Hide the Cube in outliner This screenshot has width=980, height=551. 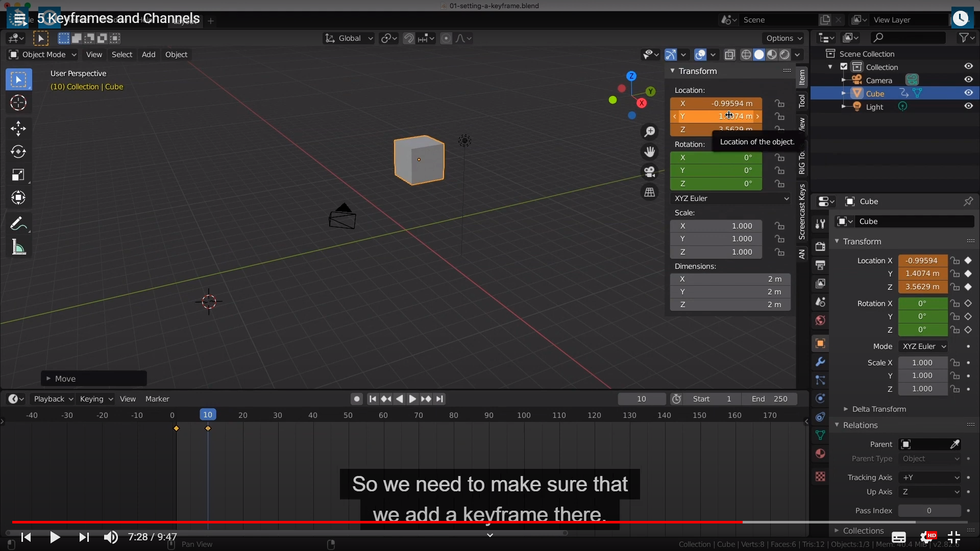click(968, 93)
